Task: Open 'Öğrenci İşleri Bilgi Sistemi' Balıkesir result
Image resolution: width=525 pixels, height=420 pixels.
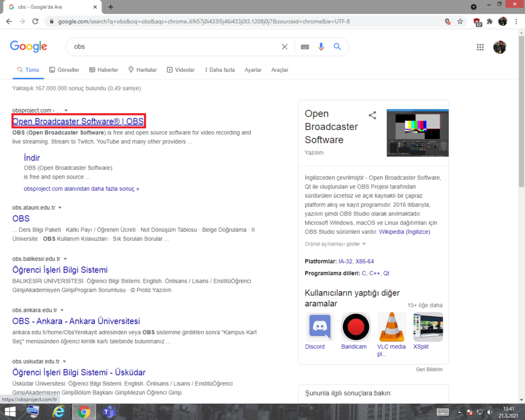Action: pyautogui.click(x=60, y=270)
